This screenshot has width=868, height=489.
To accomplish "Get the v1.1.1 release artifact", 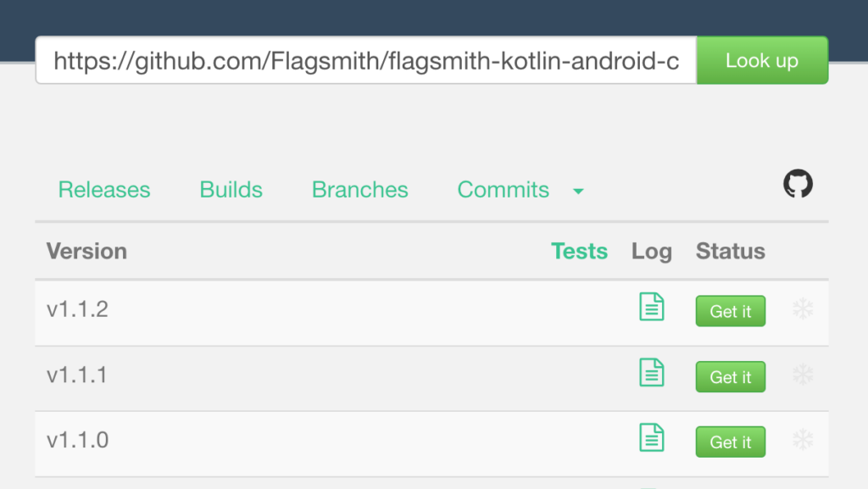I will pyautogui.click(x=730, y=376).
